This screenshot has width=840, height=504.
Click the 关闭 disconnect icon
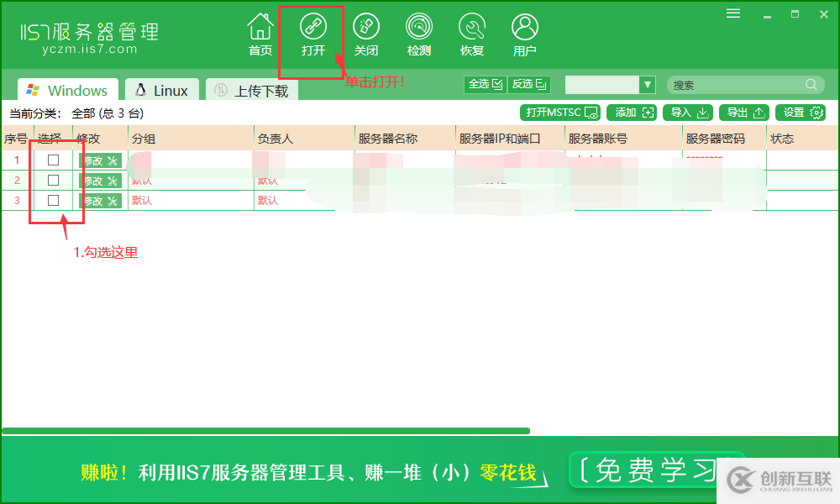tap(366, 34)
